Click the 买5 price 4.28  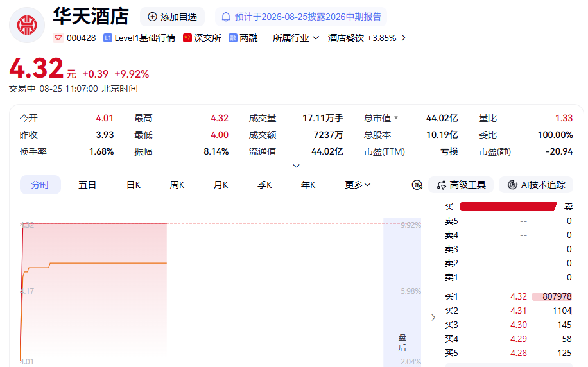tap(519, 353)
